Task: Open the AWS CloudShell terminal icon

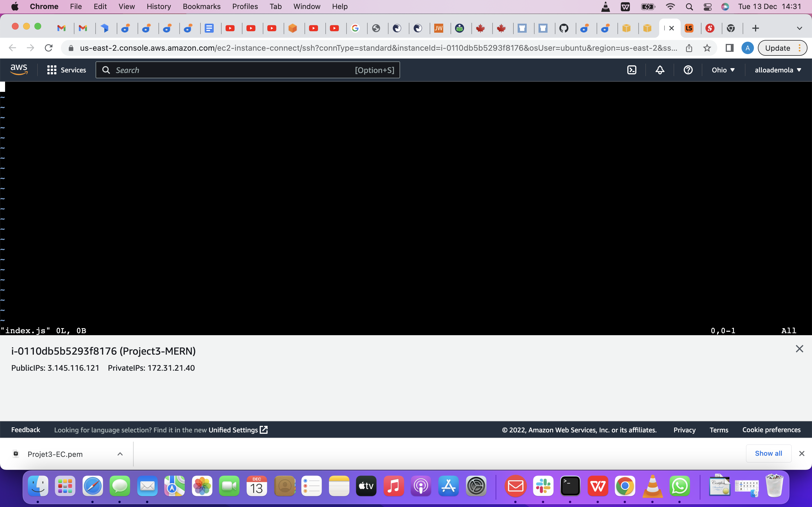Action: tap(632, 70)
